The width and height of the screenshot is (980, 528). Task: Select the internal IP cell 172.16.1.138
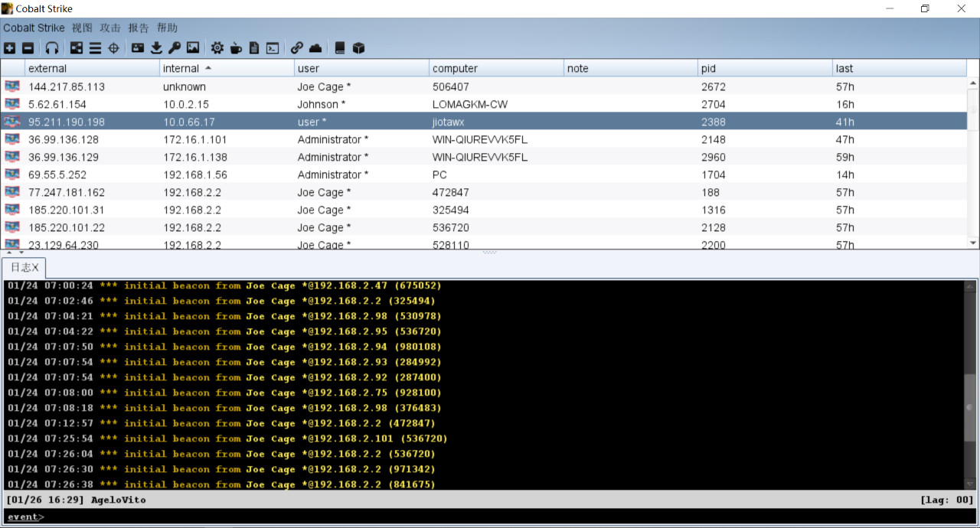pyautogui.click(x=227, y=157)
